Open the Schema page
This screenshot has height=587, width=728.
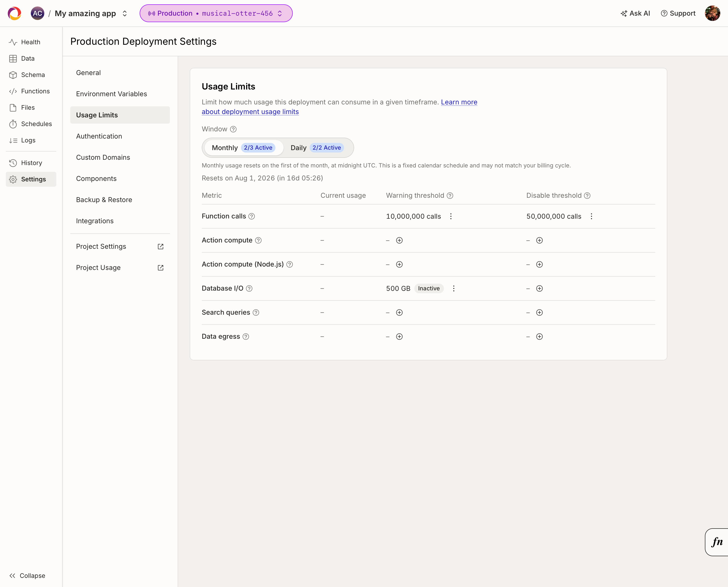31,75
